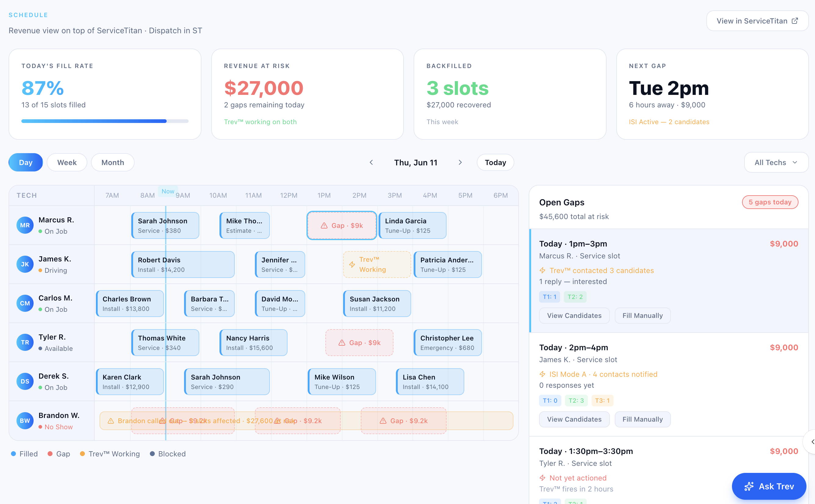Click the 87% fill rate value

pos(43,88)
